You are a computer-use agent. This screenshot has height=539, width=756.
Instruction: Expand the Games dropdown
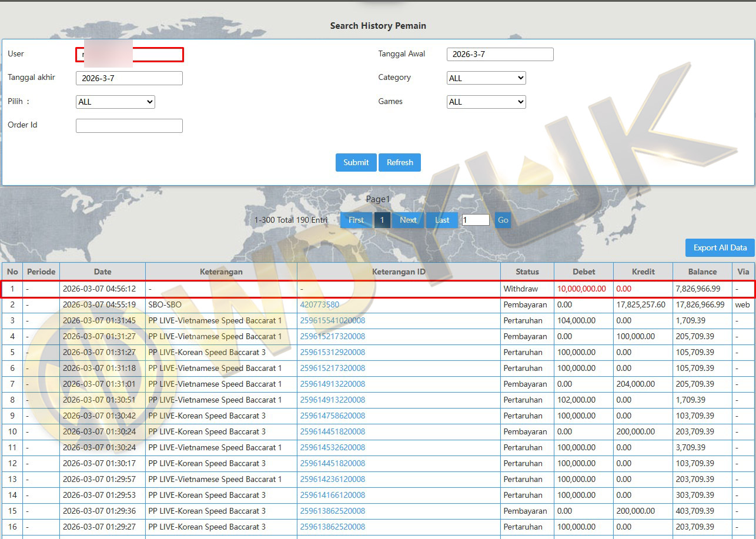(486, 102)
